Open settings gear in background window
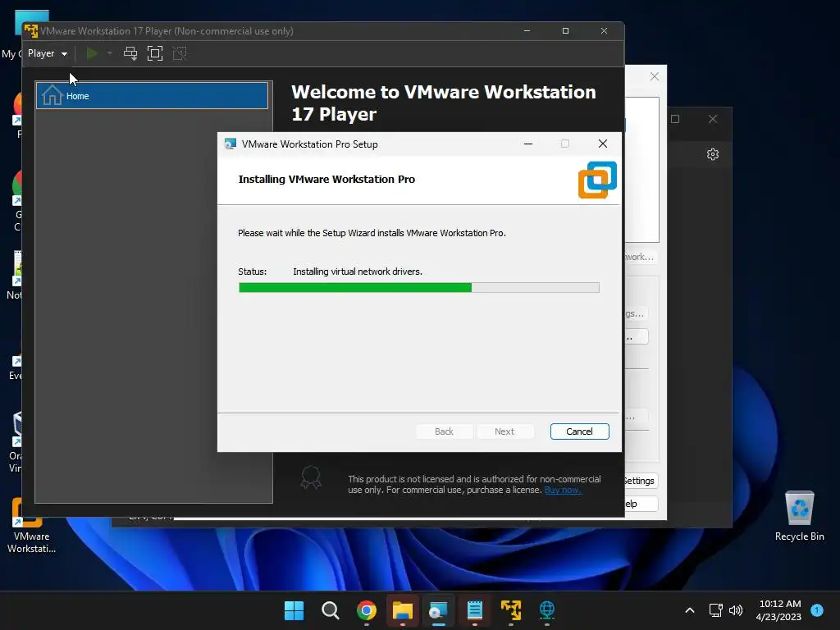Image resolution: width=840 pixels, height=630 pixels. pyautogui.click(x=713, y=154)
